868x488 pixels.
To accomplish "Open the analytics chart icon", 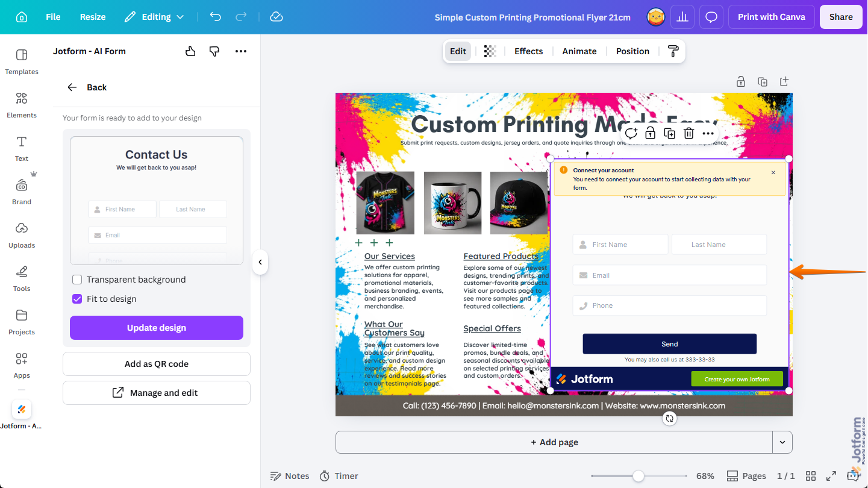I will pos(682,17).
